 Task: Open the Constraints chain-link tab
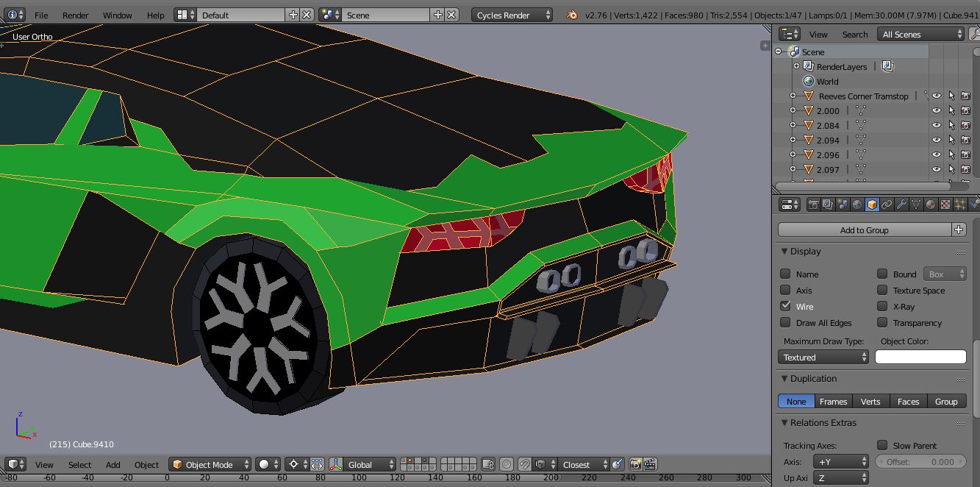pyautogui.click(x=887, y=205)
